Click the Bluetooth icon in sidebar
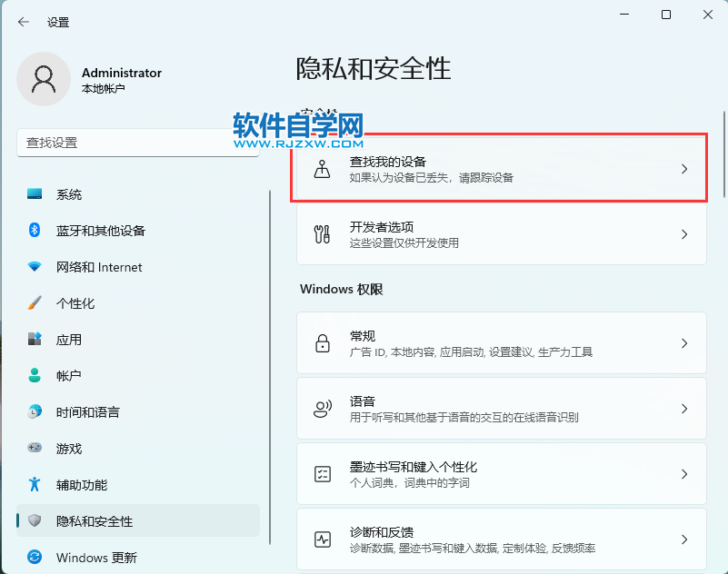 [35, 230]
